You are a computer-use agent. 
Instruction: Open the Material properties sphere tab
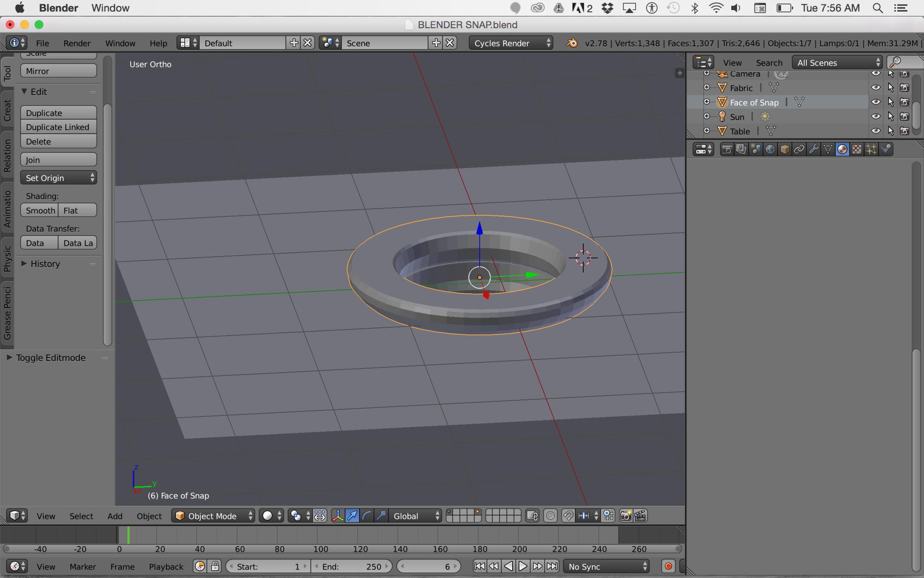pyautogui.click(x=842, y=150)
